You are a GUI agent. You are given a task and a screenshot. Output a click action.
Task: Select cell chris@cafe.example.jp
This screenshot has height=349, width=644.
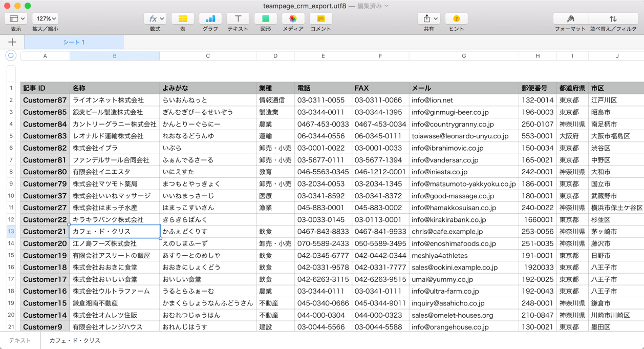(x=464, y=232)
